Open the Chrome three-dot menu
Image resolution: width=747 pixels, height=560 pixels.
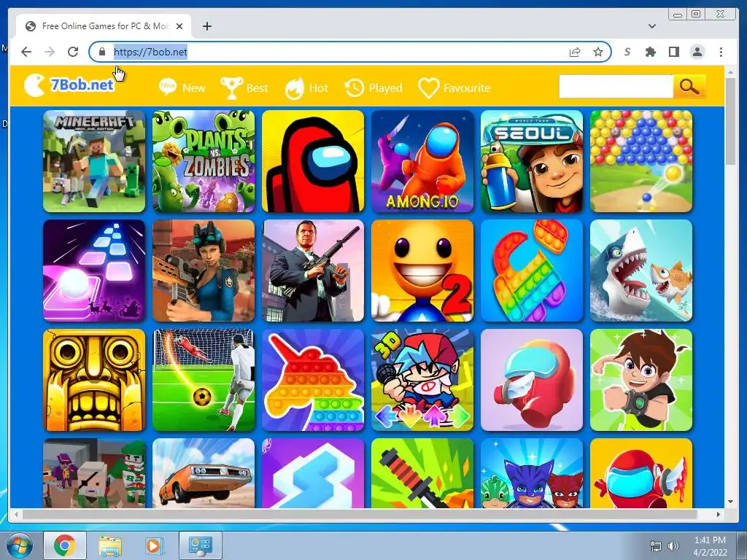pos(721,52)
